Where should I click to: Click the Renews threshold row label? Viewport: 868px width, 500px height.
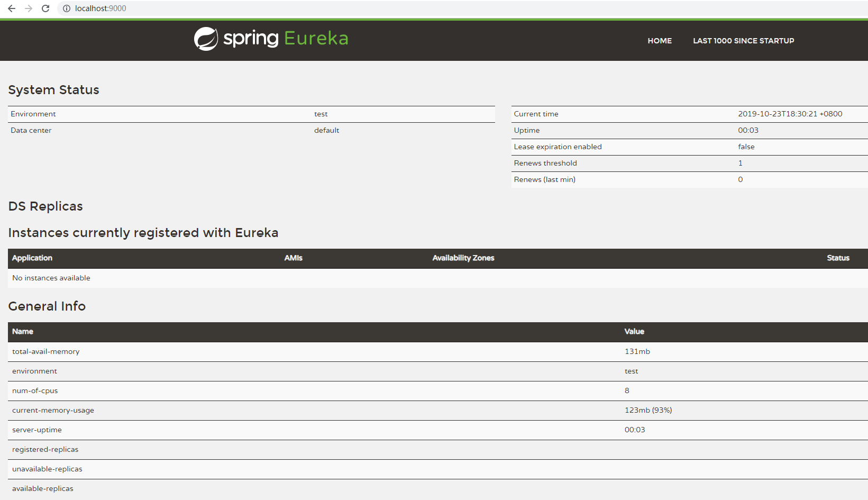pyautogui.click(x=545, y=163)
